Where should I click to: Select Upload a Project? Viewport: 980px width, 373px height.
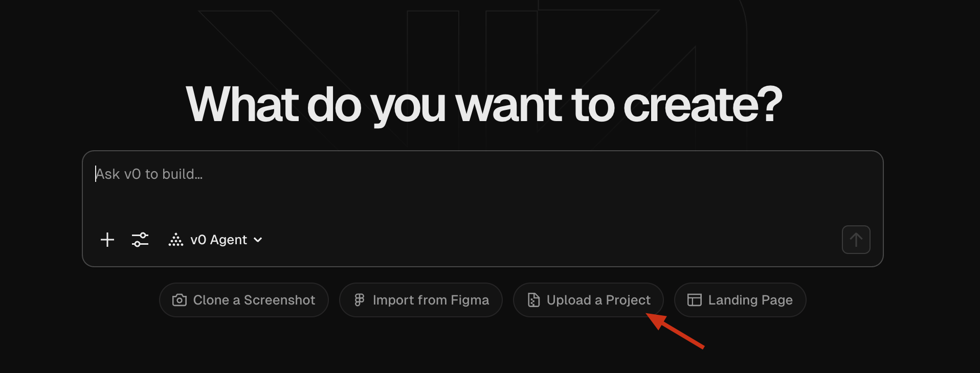[588, 300]
